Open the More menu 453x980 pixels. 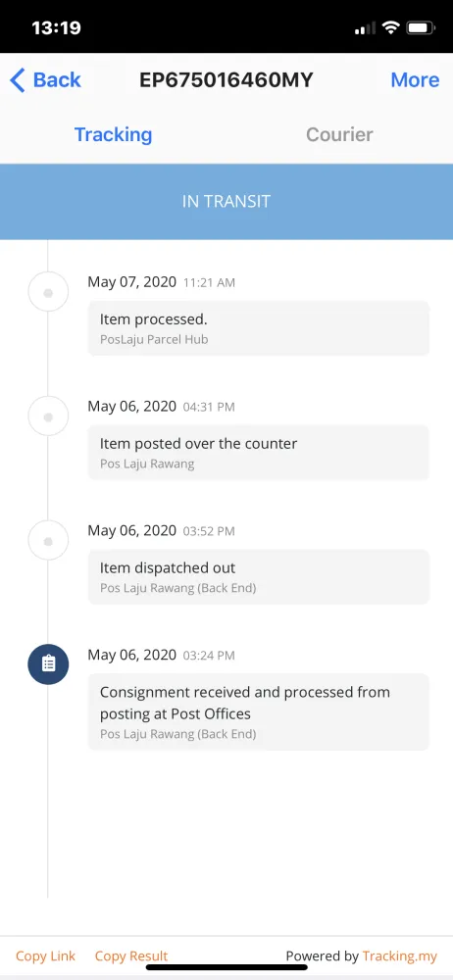(415, 80)
